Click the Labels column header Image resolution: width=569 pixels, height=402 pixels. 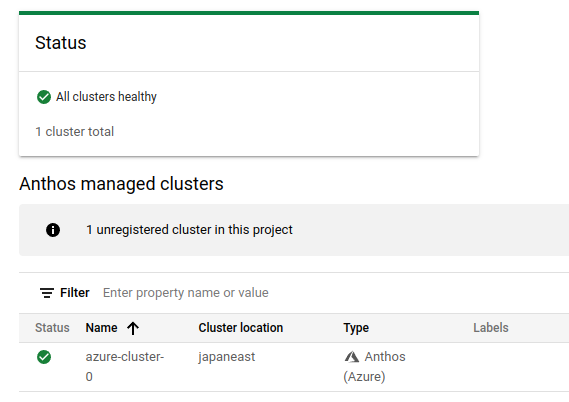[x=491, y=328]
